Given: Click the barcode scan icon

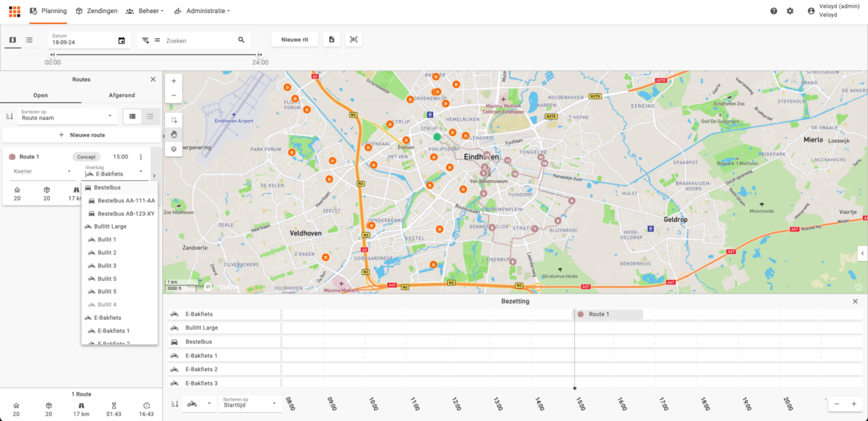Looking at the screenshot, I should point(354,39).
